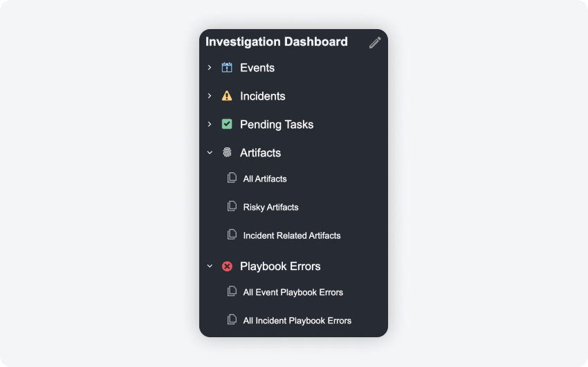
Task: Click the pencil edit icon
Action: tap(375, 42)
